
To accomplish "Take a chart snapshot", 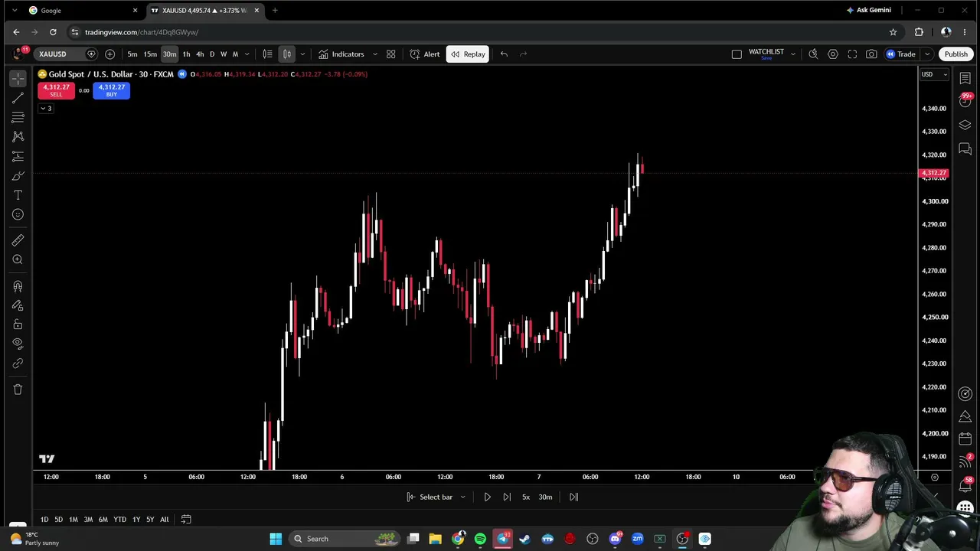I will pos(871,54).
